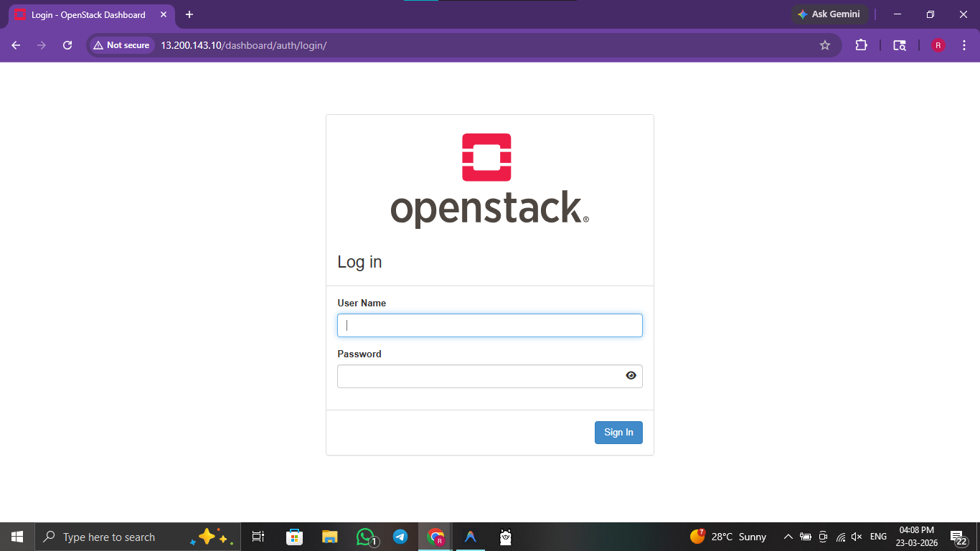Click the battery icon in system tray
This screenshot has width=980, height=551.
point(806,537)
